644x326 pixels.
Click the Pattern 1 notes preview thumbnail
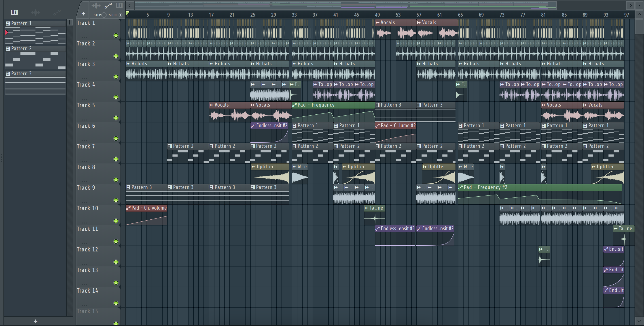[x=36, y=36]
